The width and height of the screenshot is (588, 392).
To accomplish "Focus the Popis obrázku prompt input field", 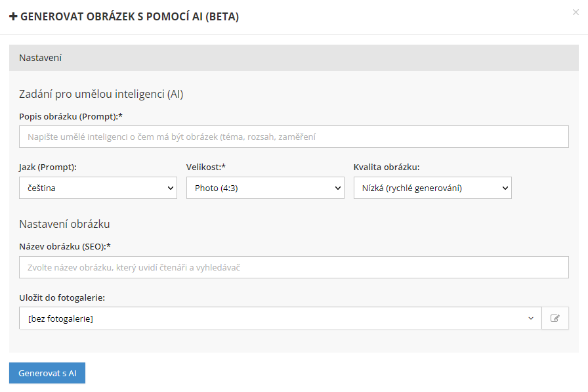I will click(x=293, y=137).
